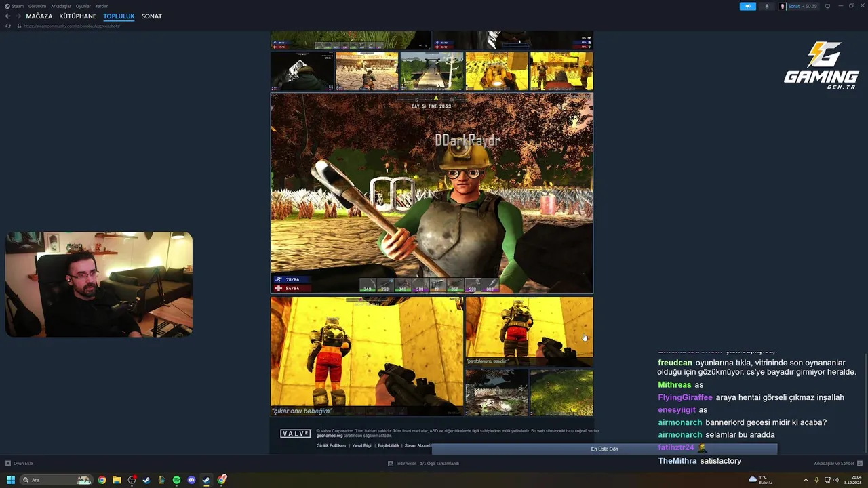This screenshot has height=488, width=868.
Task: Open the weather widget showing 11°C Bulutlu
Action: coord(761,480)
